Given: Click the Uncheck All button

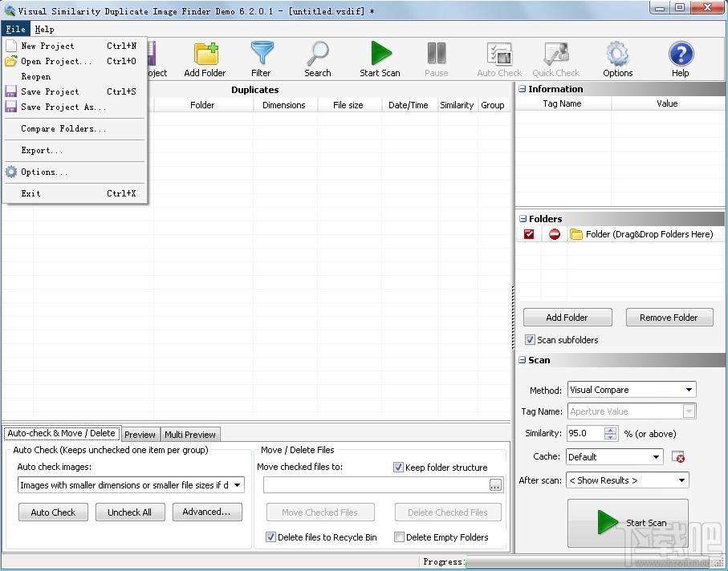Looking at the screenshot, I should point(130,512).
